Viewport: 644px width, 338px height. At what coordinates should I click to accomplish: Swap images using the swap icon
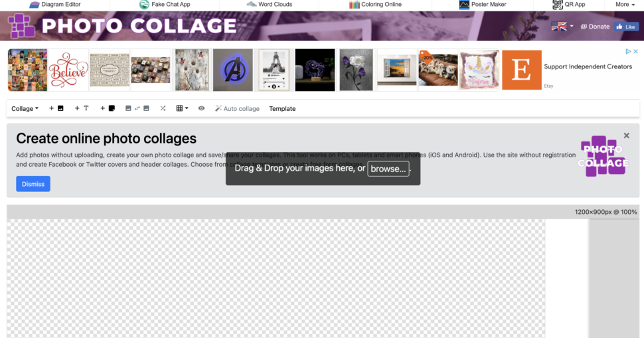pos(137,108)
